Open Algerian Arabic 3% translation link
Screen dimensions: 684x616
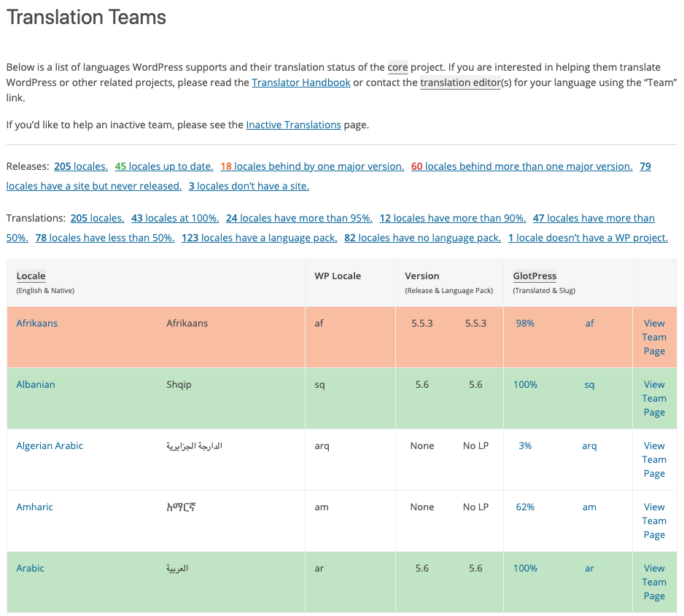pos(525,445)
